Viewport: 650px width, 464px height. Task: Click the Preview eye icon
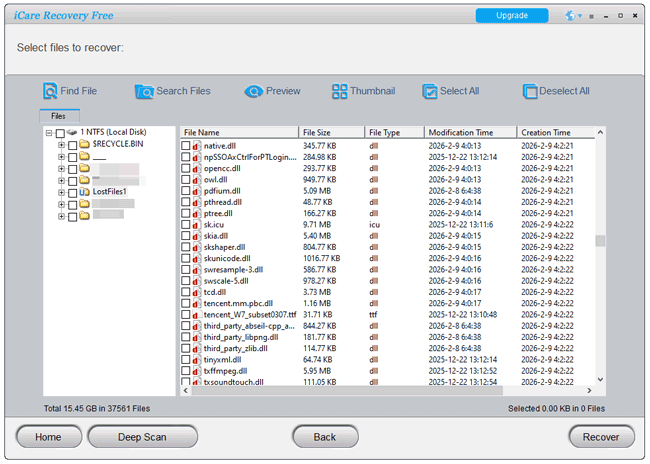(253, 91)
